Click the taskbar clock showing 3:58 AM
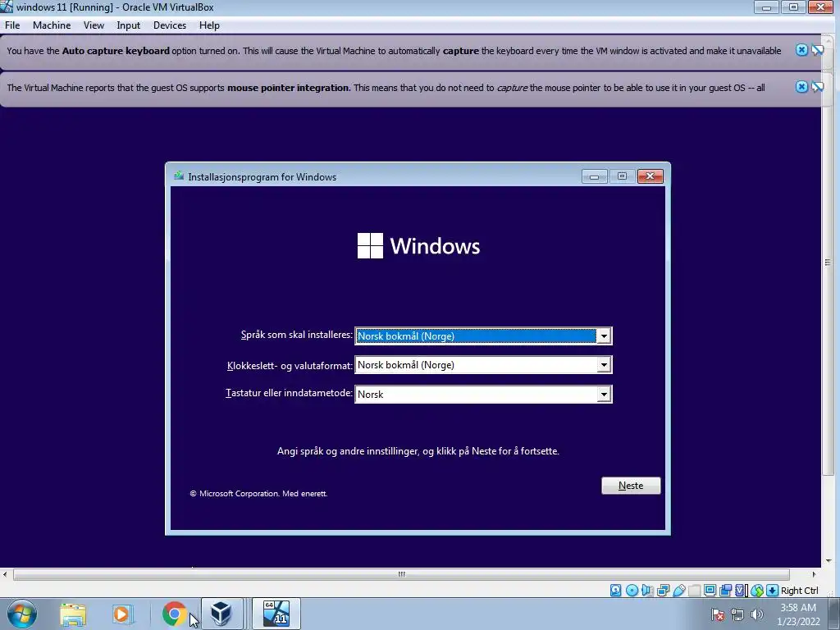840x630 pixels. coord(798,614)
